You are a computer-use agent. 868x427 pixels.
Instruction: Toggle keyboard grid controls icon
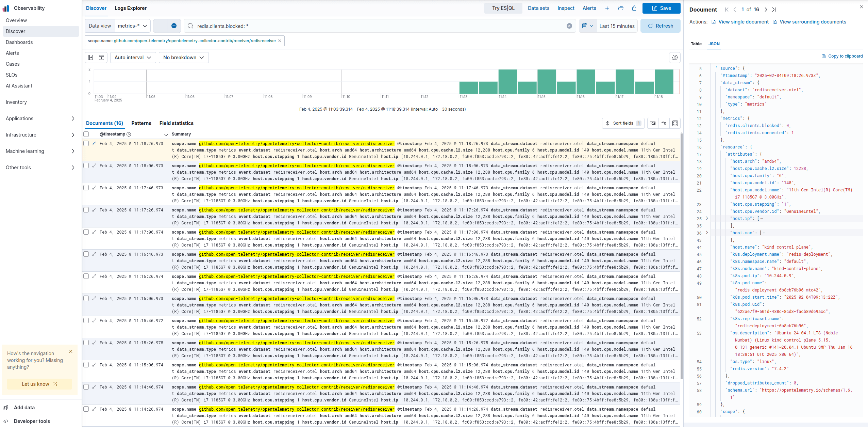[652, 123]
